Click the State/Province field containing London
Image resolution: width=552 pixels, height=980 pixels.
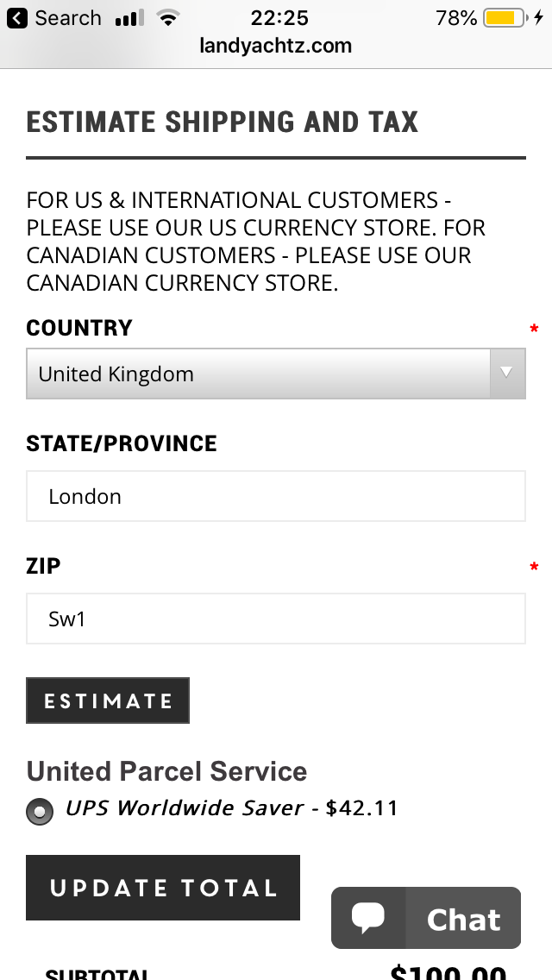[x=276, y=496]
